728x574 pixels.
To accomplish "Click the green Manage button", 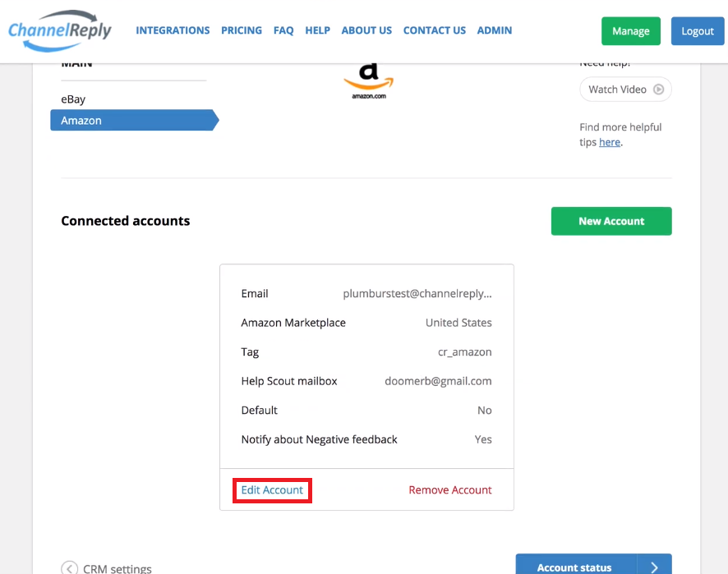I will tap(630, 31).
